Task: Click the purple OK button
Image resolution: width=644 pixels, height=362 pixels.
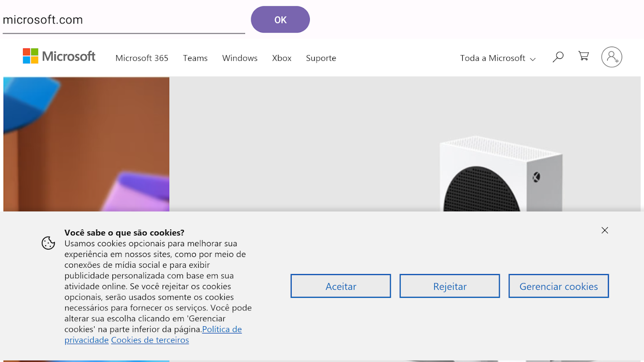Action: (x=280, y=19)
